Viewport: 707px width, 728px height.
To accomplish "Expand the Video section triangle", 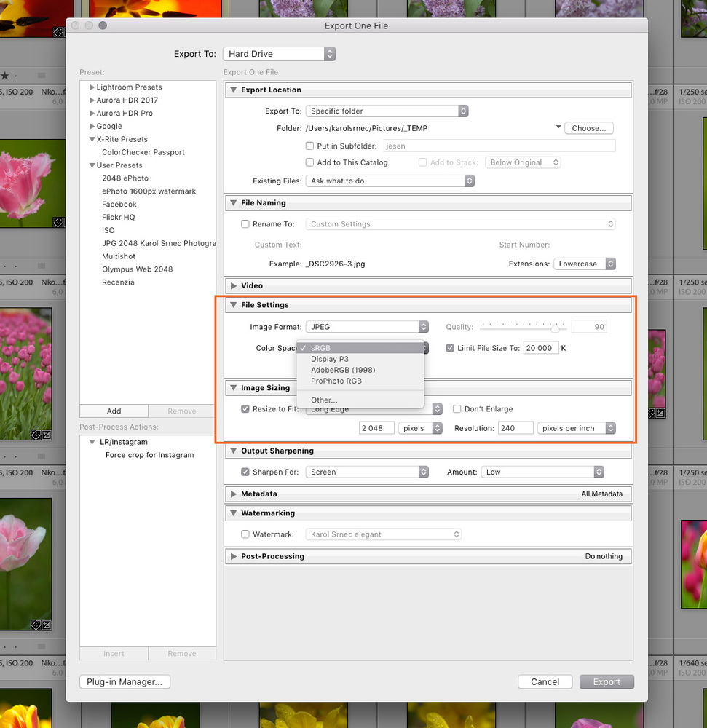I will [234, 286].
